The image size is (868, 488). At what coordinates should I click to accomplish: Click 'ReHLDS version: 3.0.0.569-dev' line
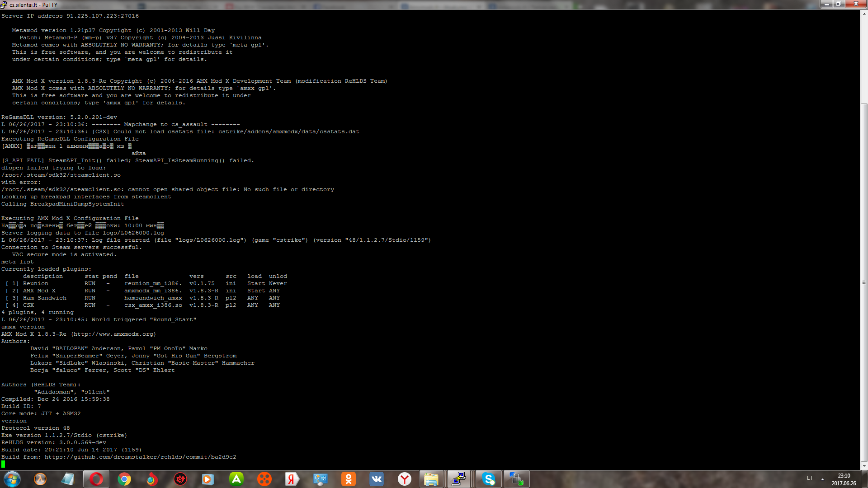(54, 442)
